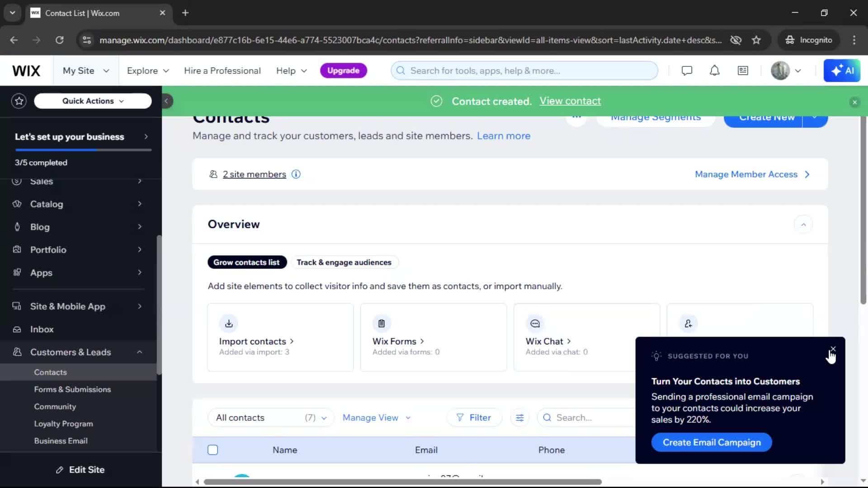
Task: Click the add member card icon
Action: pos(688,324)
